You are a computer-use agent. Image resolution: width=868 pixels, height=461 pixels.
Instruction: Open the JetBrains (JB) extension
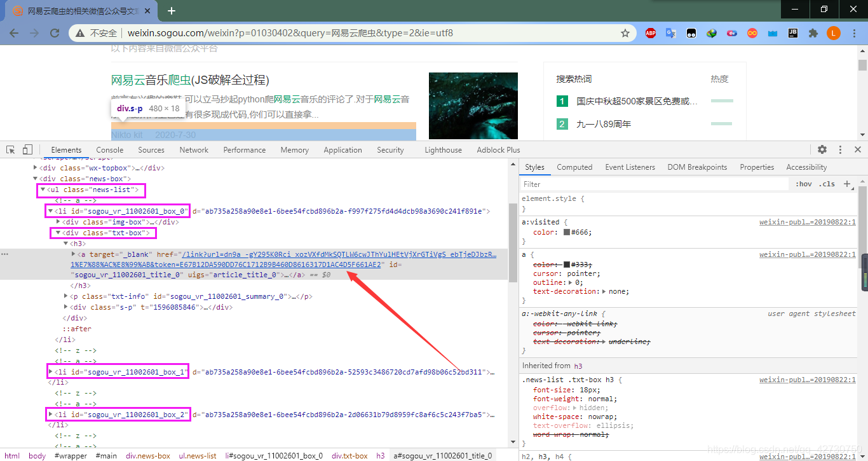click(793, 33)
